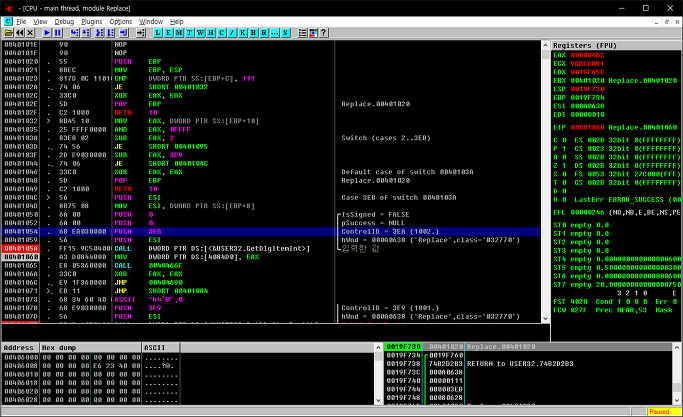Image resolution: width=683 pixels, height=417 pixels.
Task: Click the stack pane's down scroll arrow
Action: (x=676, y=400)
